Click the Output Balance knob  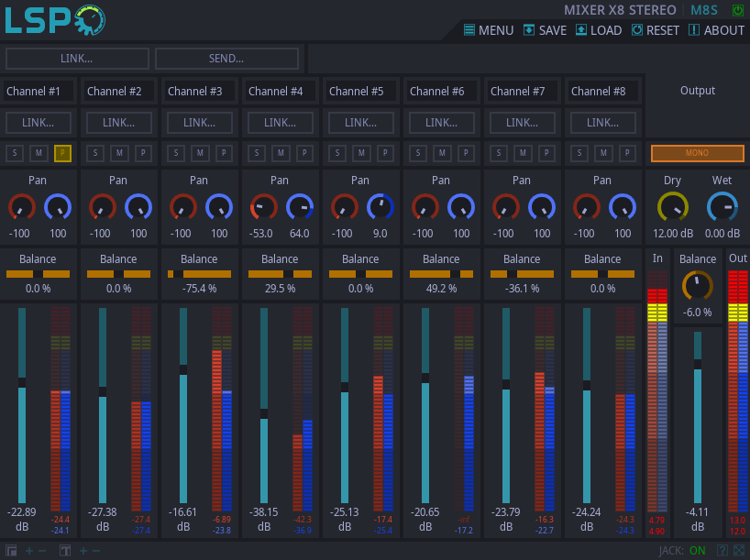click(698, 286)
